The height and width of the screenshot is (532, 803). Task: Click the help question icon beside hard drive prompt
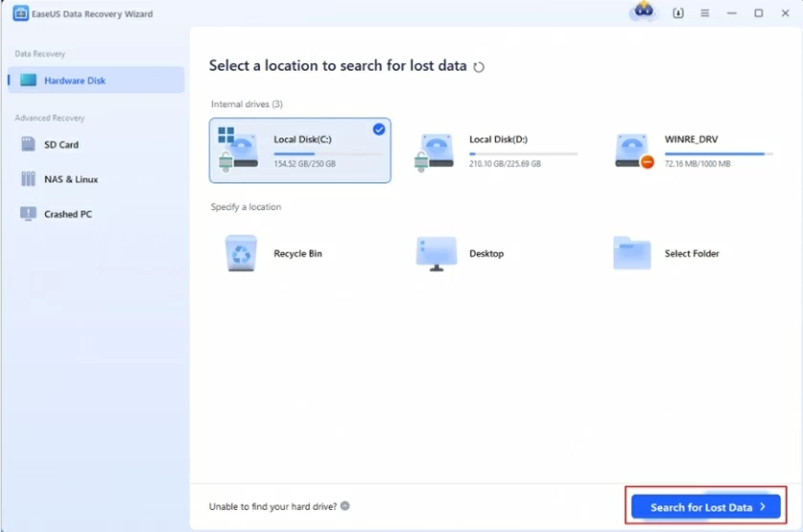click(x=345, y=506)
